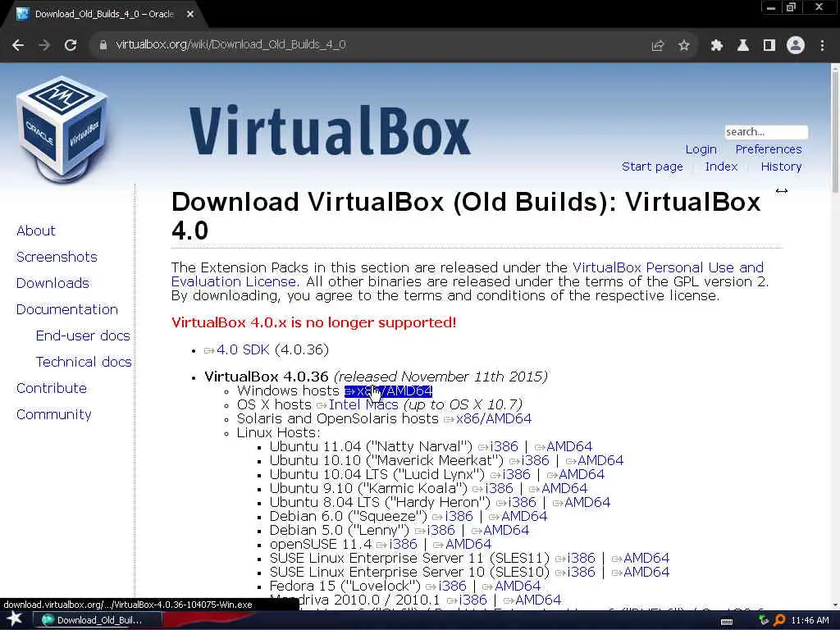
Task: Go back with the browser back arrow
Action: pos(18,45)
